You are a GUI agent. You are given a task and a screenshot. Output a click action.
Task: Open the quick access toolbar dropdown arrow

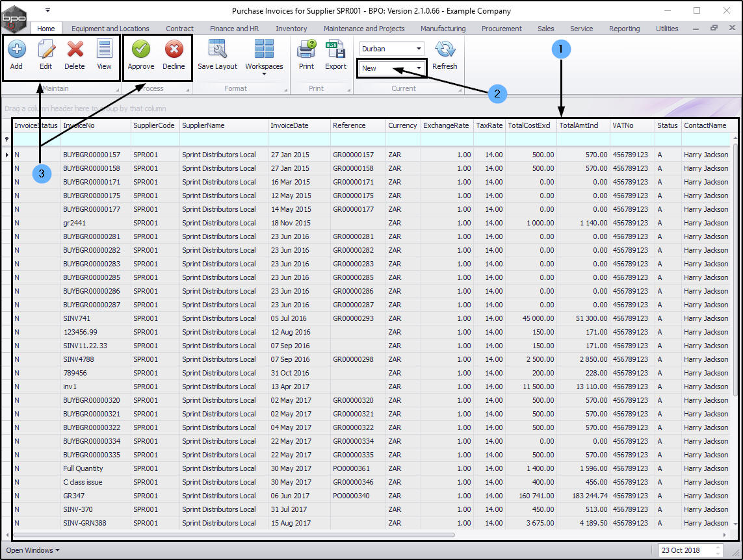(x=48, y=10)
